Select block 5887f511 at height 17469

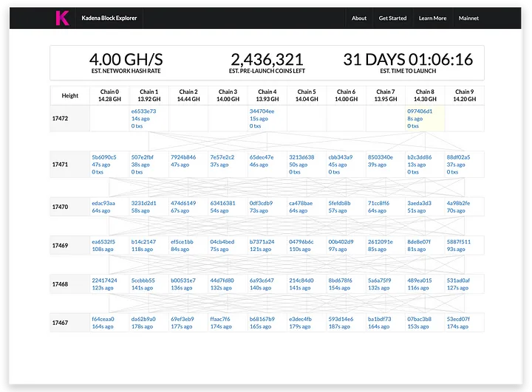tap(459, 241)
